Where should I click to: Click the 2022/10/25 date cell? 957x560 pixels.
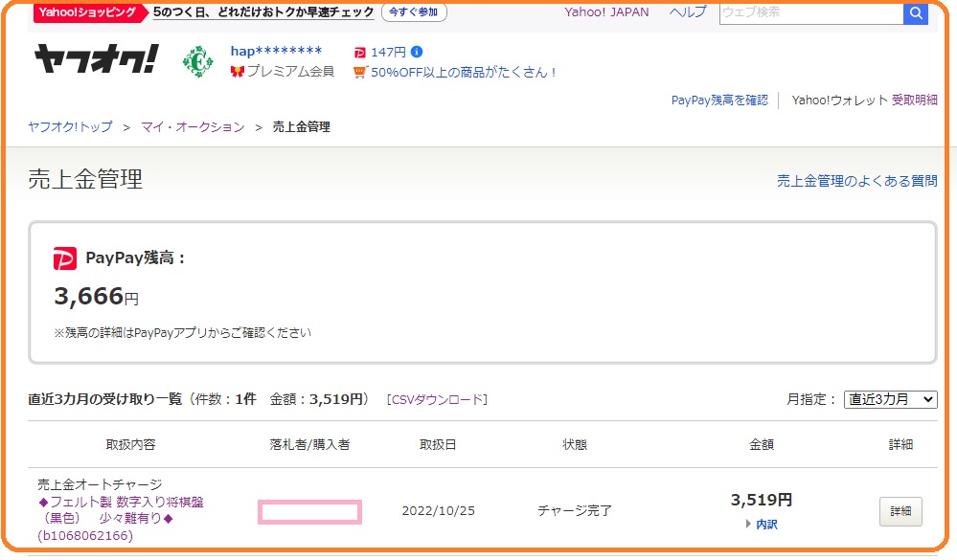tap(438, 510)
